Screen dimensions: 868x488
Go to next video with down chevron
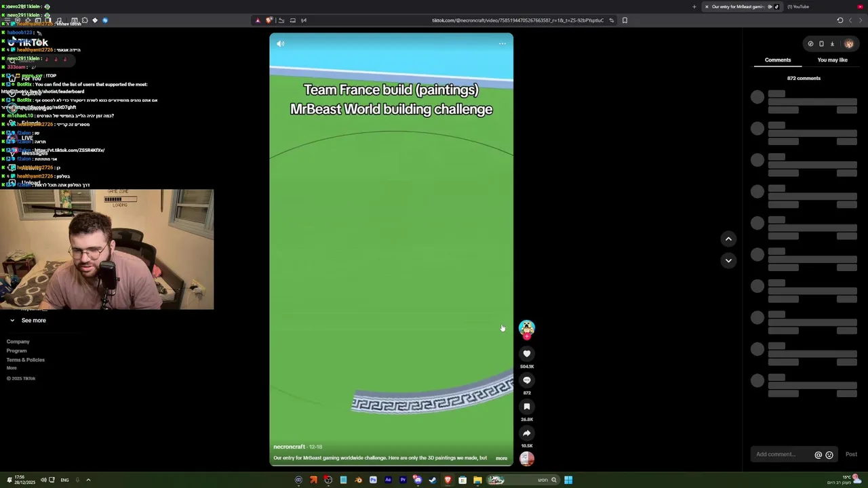click(x=728, y=260)
